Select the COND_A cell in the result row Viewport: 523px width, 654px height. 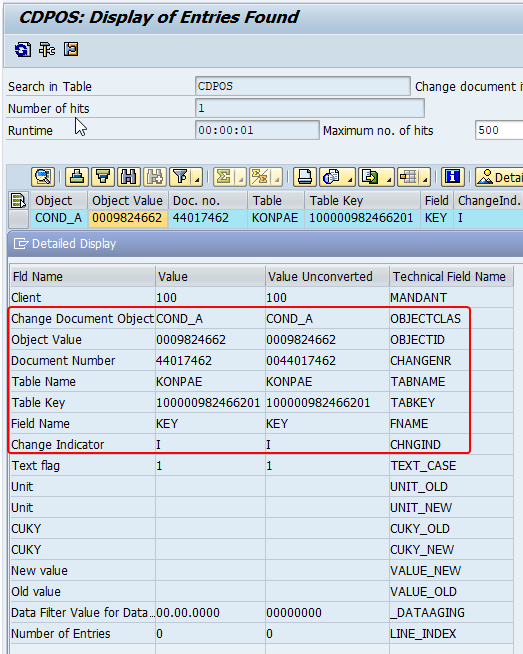pyautogui.click(x=59, y=218)
